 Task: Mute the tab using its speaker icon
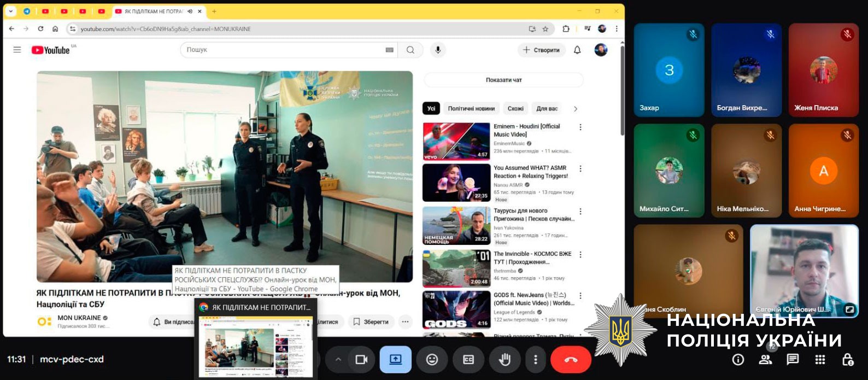click(x=190, y=11)
